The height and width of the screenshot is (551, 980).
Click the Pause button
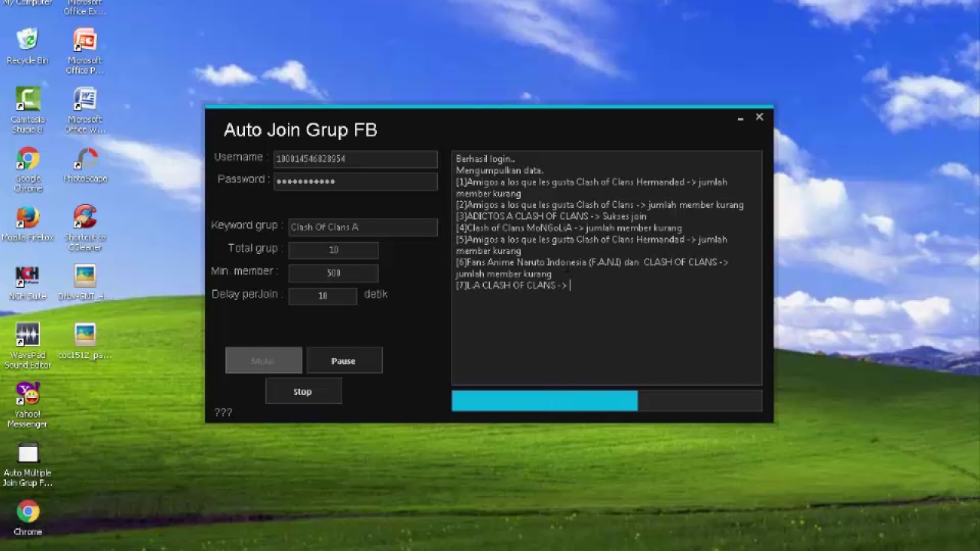coord(344,360)
